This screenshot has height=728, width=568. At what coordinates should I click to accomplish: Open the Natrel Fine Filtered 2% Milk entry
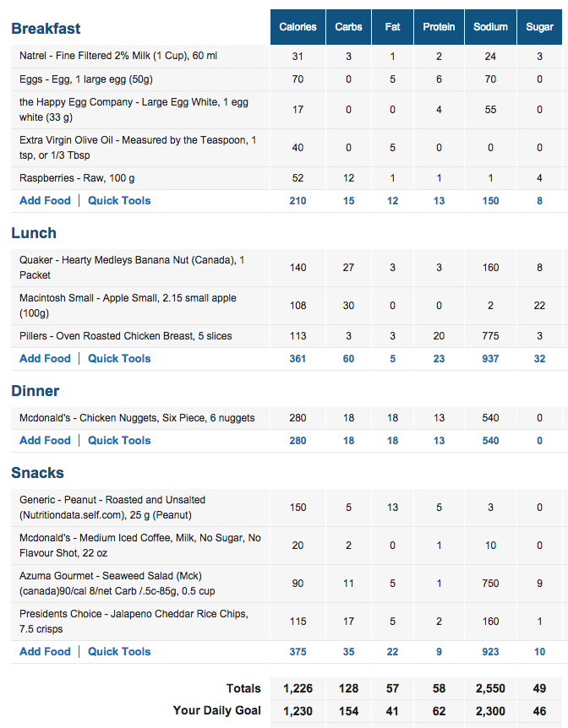tap(118, 57)
